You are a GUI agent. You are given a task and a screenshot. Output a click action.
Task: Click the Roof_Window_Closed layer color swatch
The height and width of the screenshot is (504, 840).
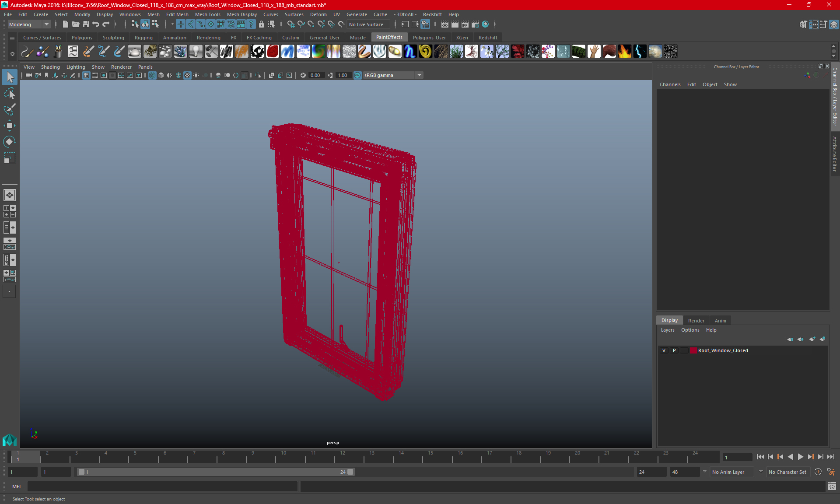click(693, 350)
